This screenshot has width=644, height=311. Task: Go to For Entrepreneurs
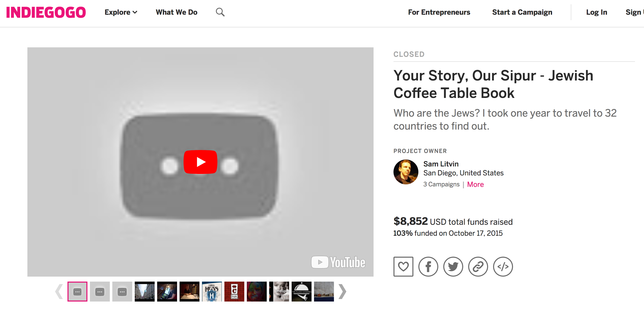click(439, 12)
